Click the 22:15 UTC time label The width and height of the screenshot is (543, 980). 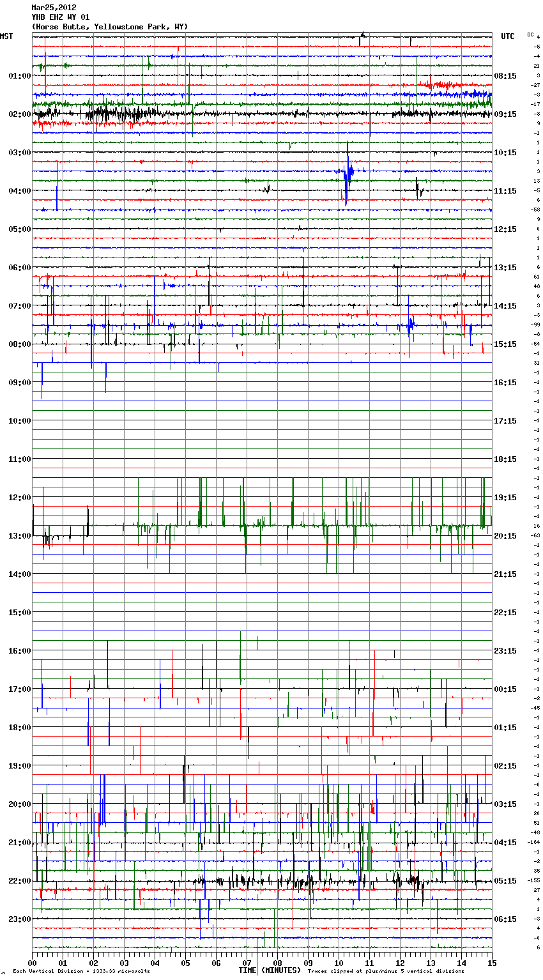click(505, 612)
